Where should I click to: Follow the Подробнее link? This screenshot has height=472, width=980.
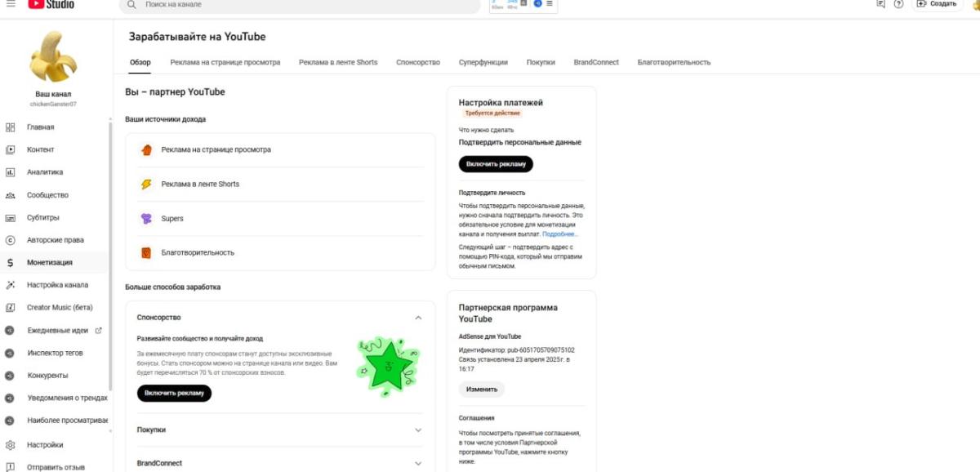pos(560,234)
